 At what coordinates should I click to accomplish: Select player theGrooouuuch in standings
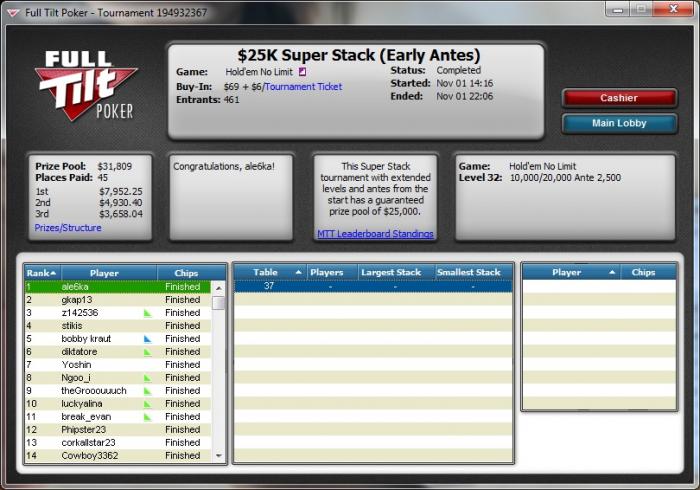tap(118, 390)
